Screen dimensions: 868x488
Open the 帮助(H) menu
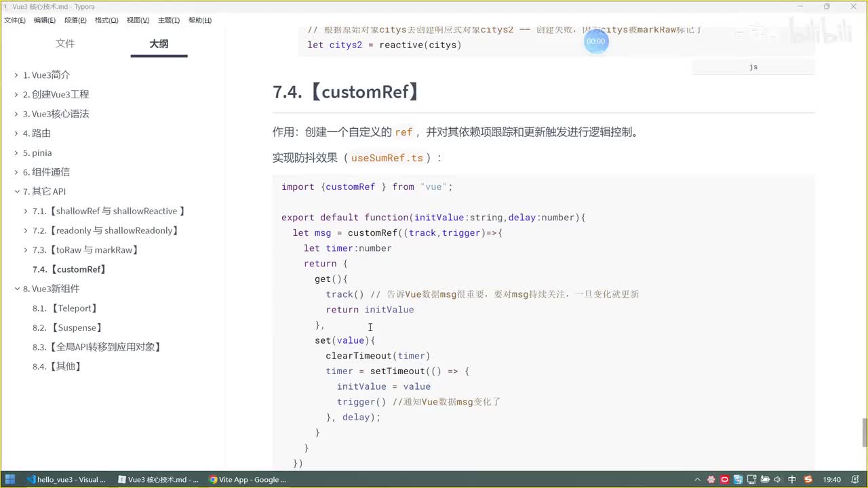200,20
